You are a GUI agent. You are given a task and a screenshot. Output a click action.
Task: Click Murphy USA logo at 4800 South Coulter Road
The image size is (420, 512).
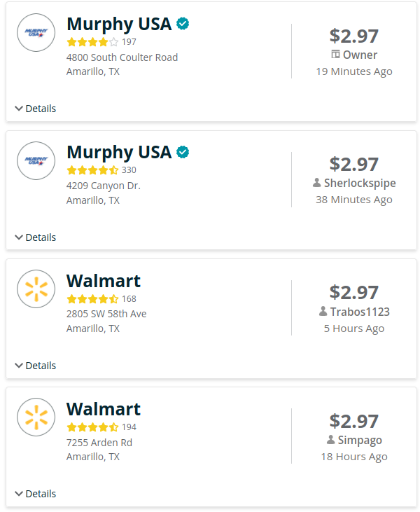coord(36,32)
